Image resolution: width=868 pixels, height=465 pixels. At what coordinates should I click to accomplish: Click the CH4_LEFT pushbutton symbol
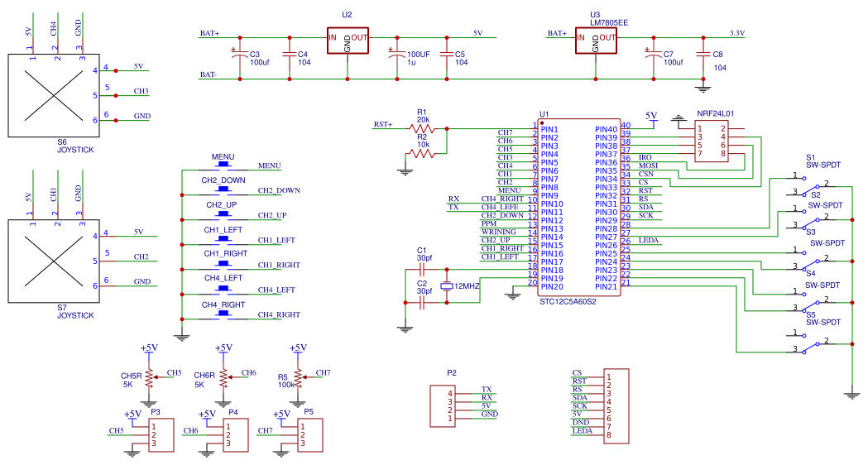(x=223, y=290)
